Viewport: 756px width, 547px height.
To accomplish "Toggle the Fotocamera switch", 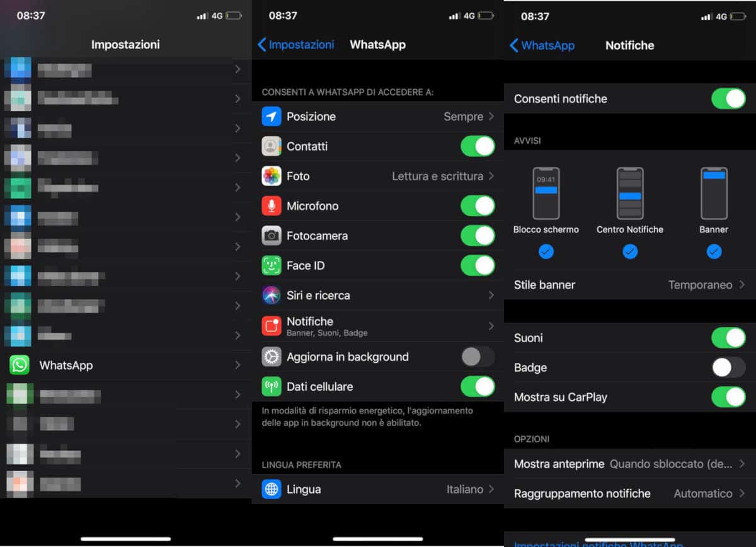I will 478,236.
